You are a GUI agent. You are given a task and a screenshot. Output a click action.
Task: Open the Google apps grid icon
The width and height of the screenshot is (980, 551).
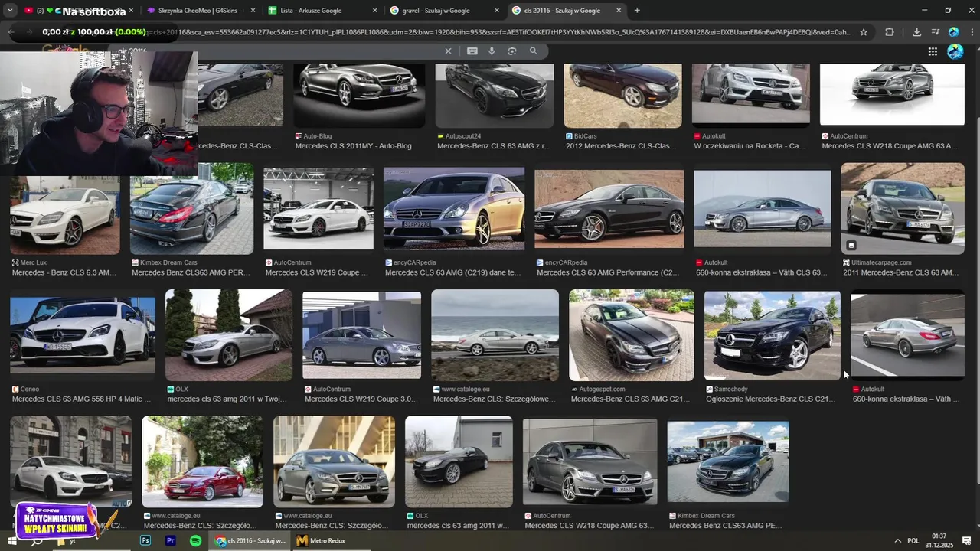(x=933, y=51)
